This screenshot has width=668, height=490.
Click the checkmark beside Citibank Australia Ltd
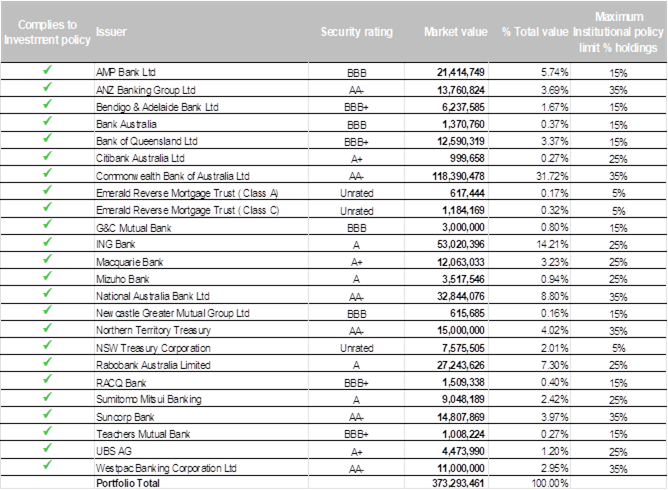47,156
